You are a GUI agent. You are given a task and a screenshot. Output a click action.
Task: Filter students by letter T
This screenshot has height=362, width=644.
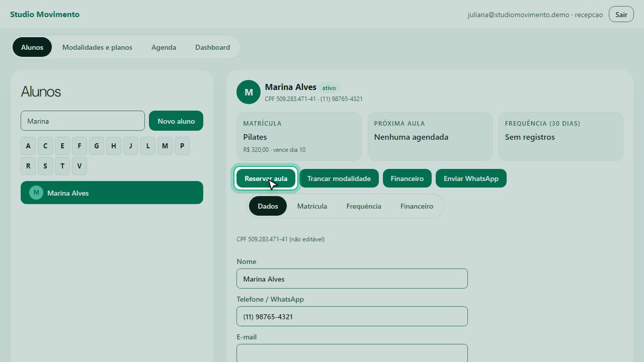coord(62,166)
